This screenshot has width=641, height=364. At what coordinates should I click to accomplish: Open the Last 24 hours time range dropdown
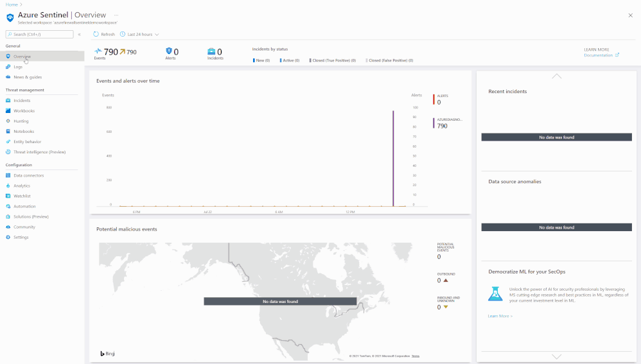(x=139, y=34)
